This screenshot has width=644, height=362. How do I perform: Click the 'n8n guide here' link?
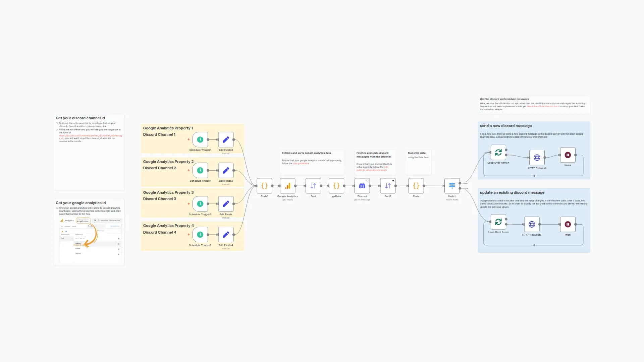301,163
